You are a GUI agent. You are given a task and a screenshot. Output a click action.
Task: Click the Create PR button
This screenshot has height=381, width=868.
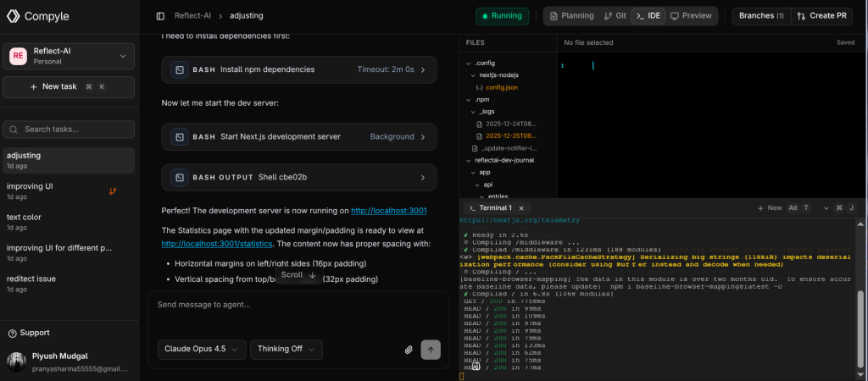[821, 16]
